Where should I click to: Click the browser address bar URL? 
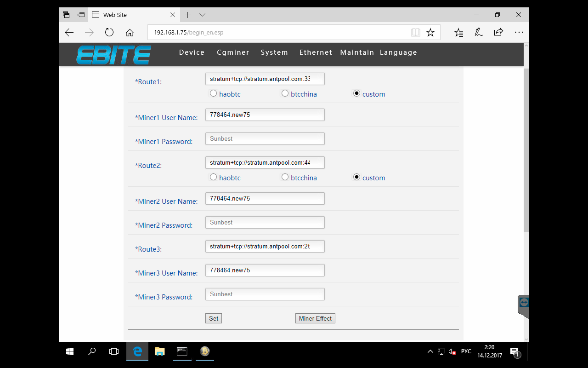(x=189, y=33)
